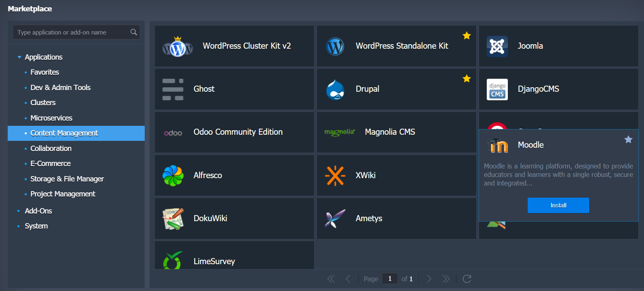The image size is (644, 291).
Task: Click the search magnifier icon
Action: click(134, 32)
